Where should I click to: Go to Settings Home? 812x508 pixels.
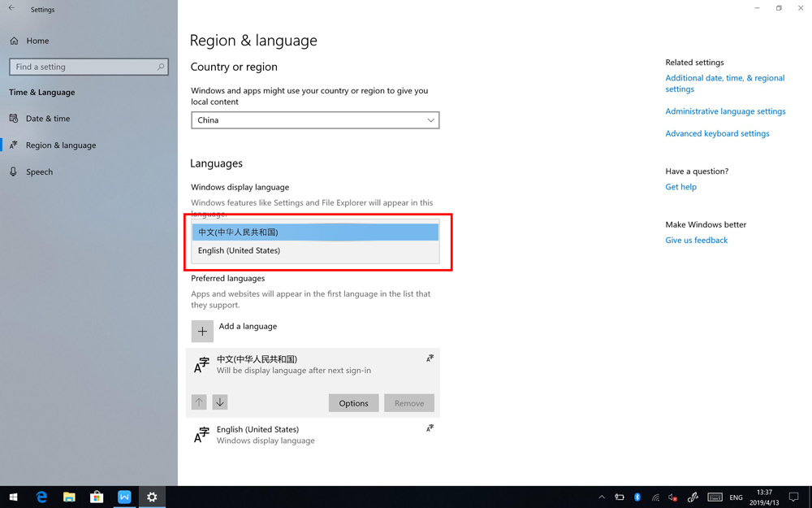[x=37, y=41]
